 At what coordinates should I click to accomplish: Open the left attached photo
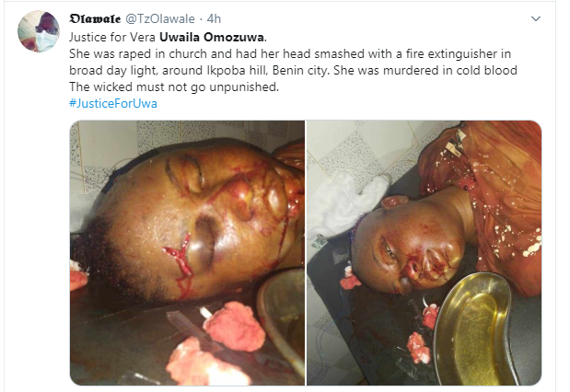[187, 253]
